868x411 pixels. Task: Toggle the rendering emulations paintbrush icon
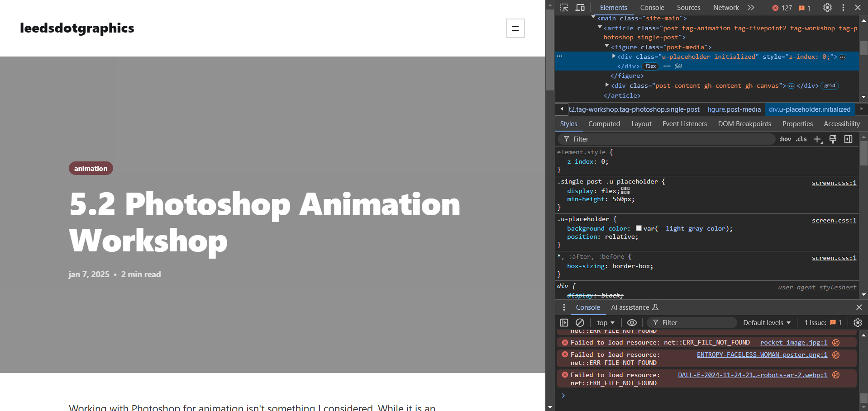point(833,139)
